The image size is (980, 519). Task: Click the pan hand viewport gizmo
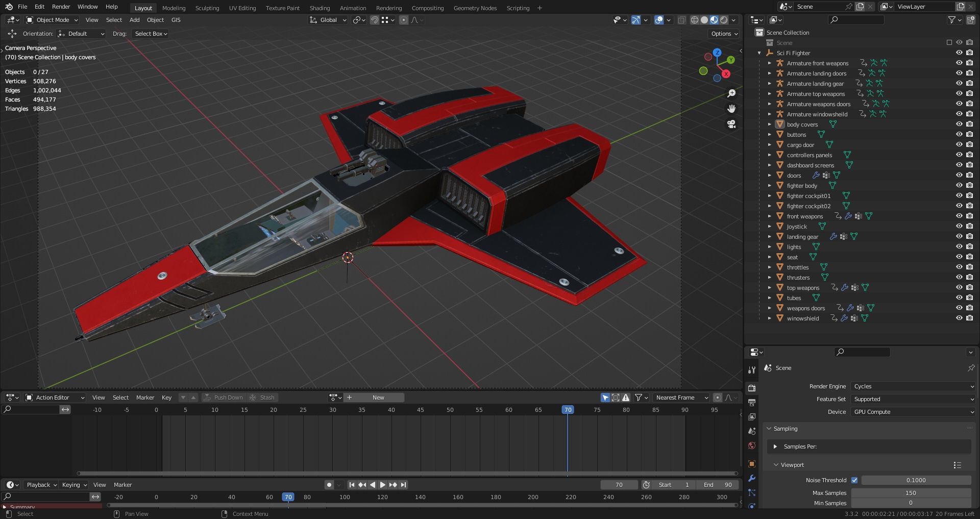click(x=731, y=109)
